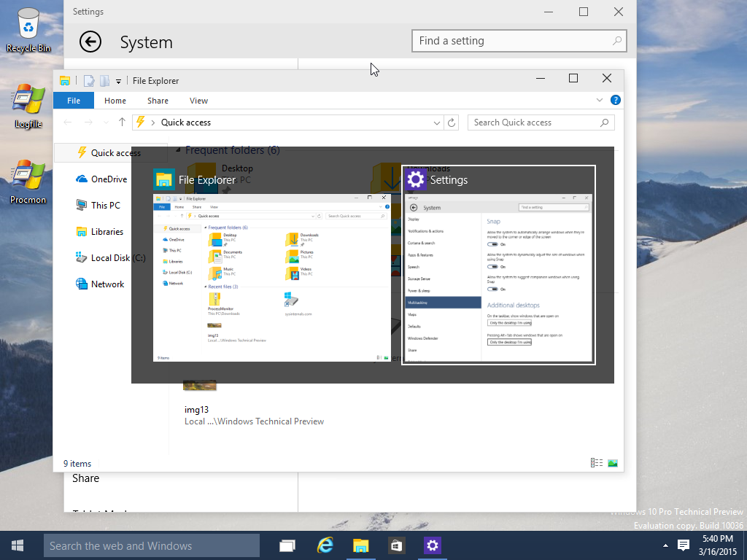Switch to Details view in status bar
This screenshot has height=560, width=747.
pyautogui.click(x=597, y=463)
